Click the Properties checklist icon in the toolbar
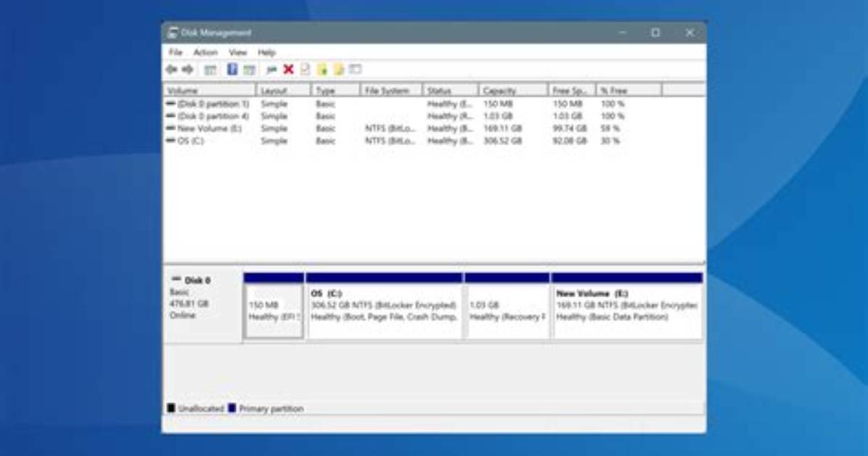This screenshot has height=456, width=868. (305, 69)
